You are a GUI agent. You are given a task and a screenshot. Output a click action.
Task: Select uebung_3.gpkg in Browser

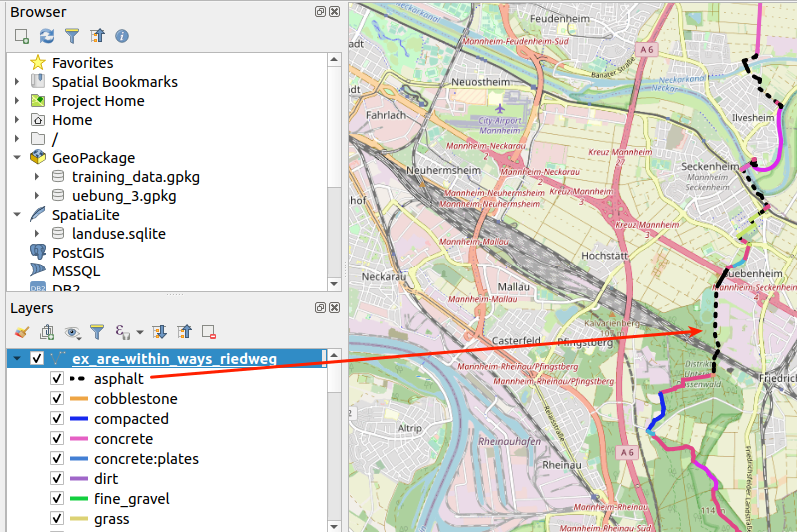(124, 195)
